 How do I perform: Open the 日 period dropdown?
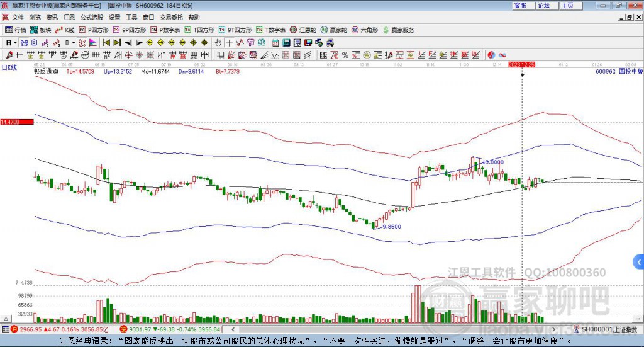tap(11, 43)
